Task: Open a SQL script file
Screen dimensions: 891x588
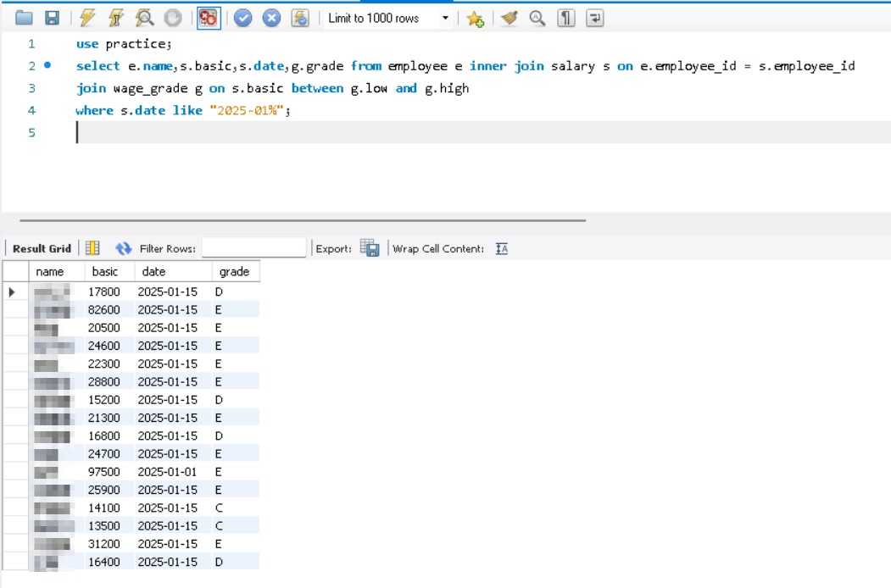Action: (24, 18)
